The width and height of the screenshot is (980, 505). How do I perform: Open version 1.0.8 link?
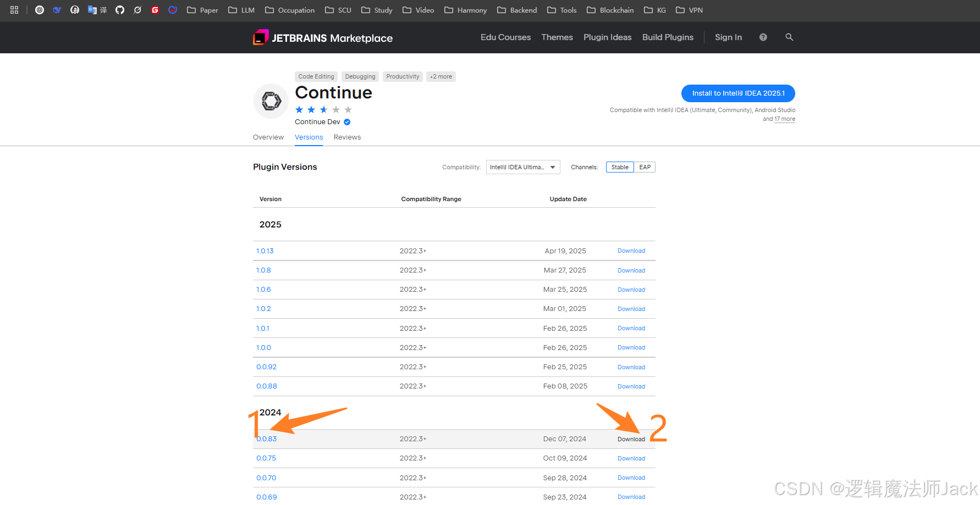click(x=263, y=270)
